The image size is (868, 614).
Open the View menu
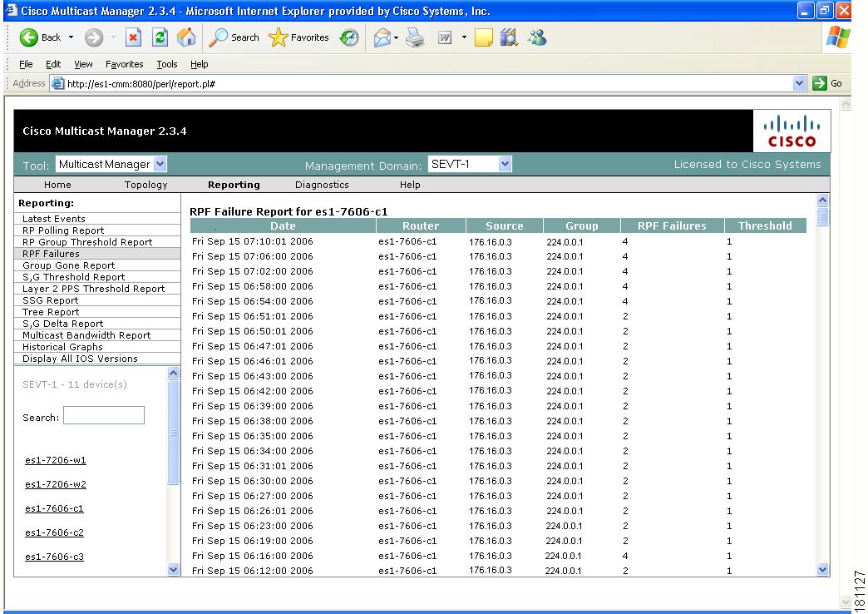click(x=84, y=64)
